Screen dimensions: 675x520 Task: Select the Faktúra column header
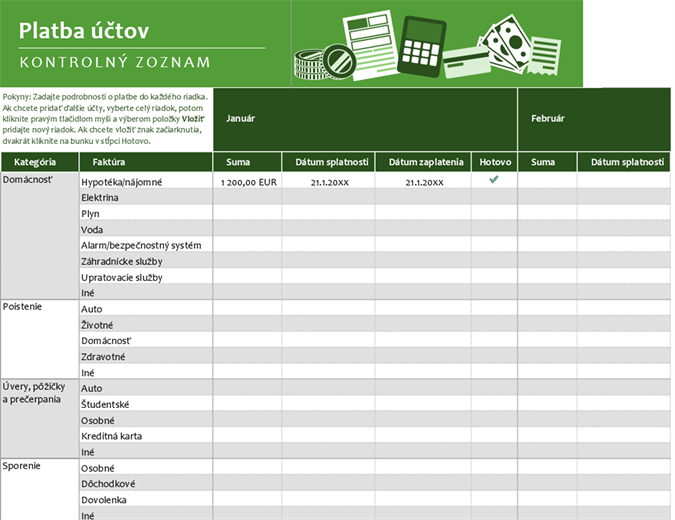[146, 162]
